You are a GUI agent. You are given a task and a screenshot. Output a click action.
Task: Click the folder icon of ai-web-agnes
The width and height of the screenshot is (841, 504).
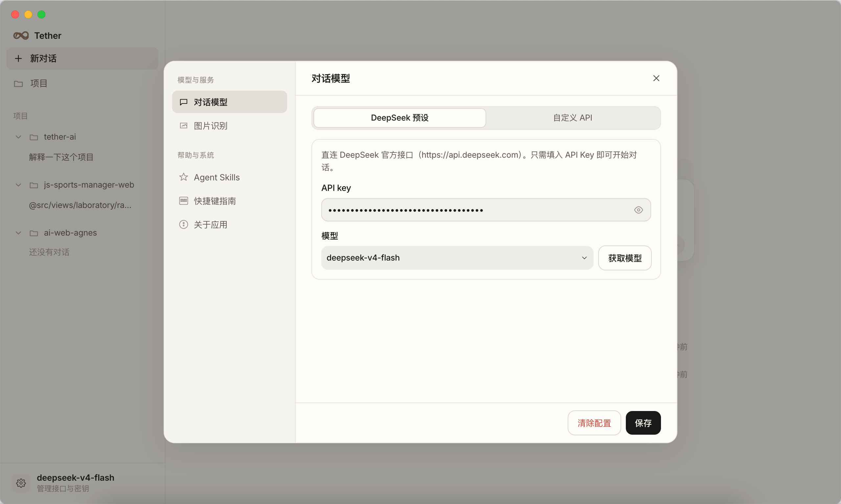click(34, 233)
